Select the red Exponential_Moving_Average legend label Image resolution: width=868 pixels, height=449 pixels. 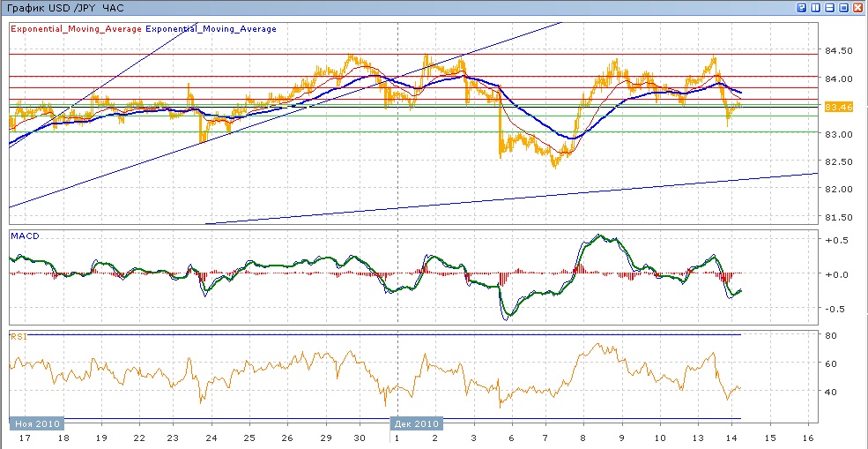tap(75, 29)
